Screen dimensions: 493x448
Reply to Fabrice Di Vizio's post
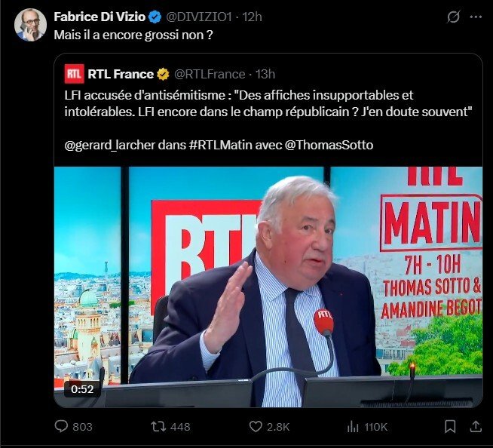point(62,427)
